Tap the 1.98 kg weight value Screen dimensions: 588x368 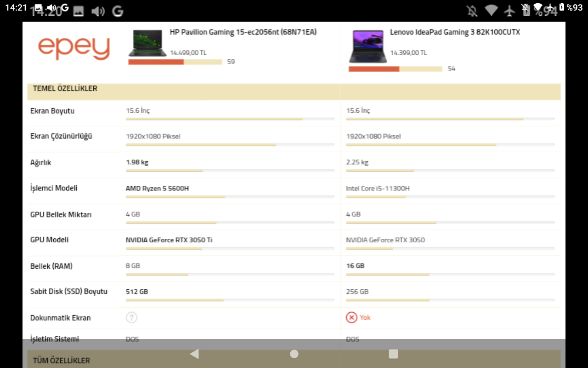click(x=137, y=162)
